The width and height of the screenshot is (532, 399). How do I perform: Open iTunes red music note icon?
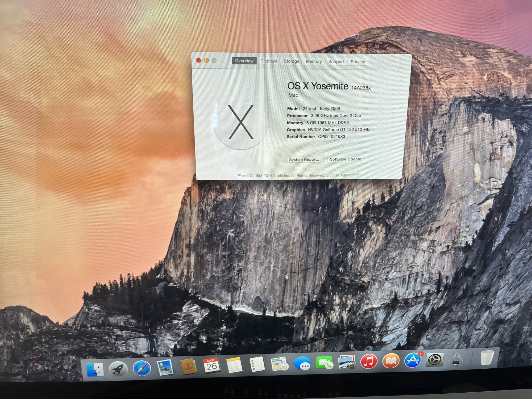[369, 362]
